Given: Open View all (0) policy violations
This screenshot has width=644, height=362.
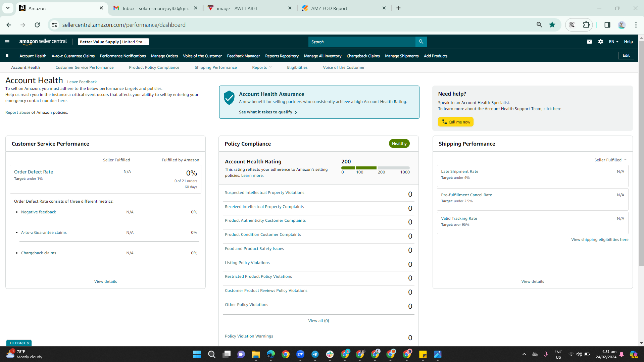Looking at the screenshot, I should [x=318, y=321].
